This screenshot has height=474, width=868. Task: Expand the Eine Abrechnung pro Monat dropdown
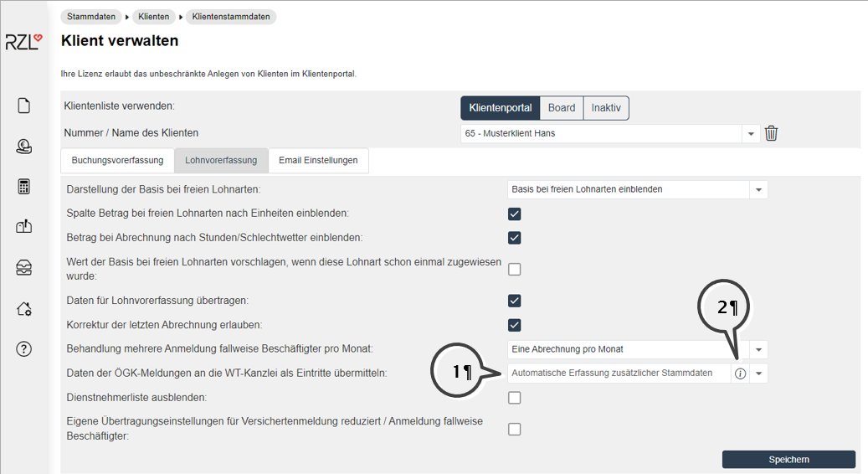758,349
